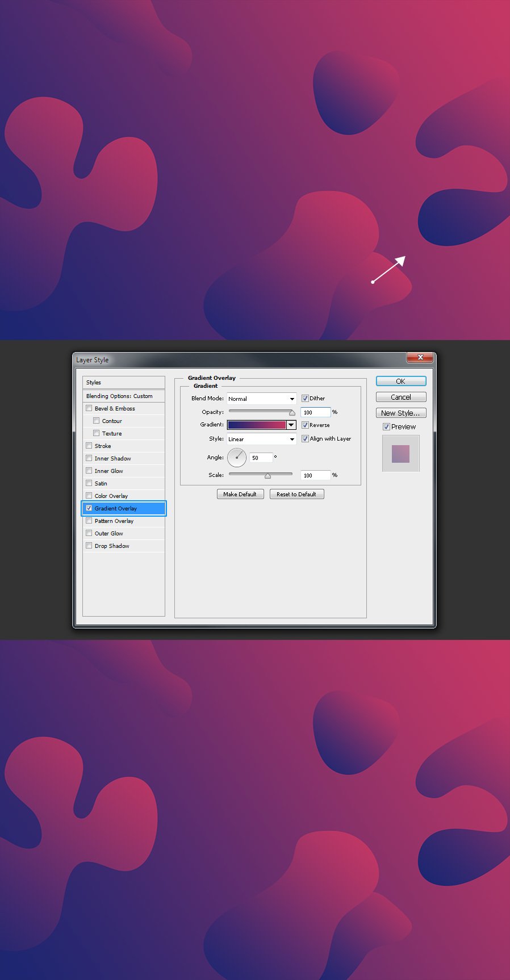510x980 pixels.
Task: Select the Drop Shadow label
Action: pos(112,546)
